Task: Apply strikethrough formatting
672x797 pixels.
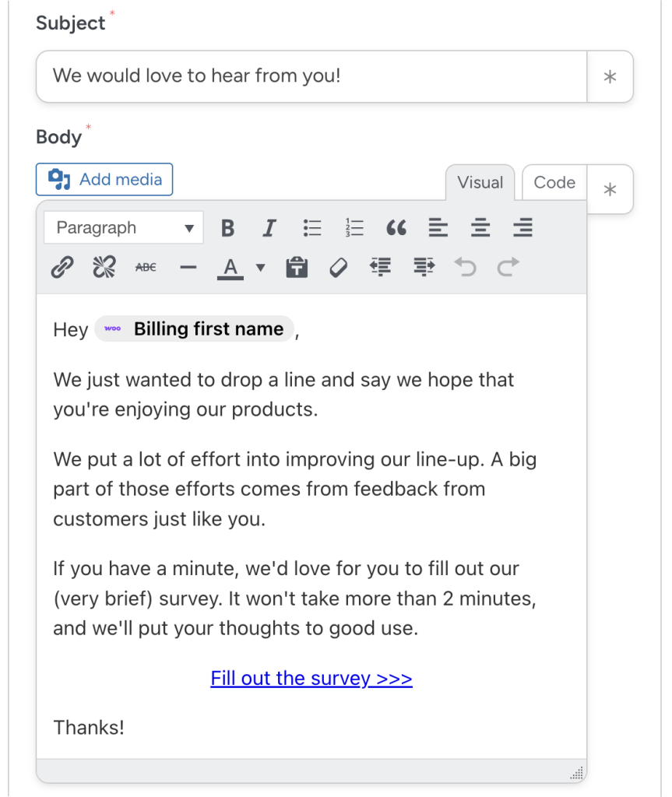Action: coord(145,266)
